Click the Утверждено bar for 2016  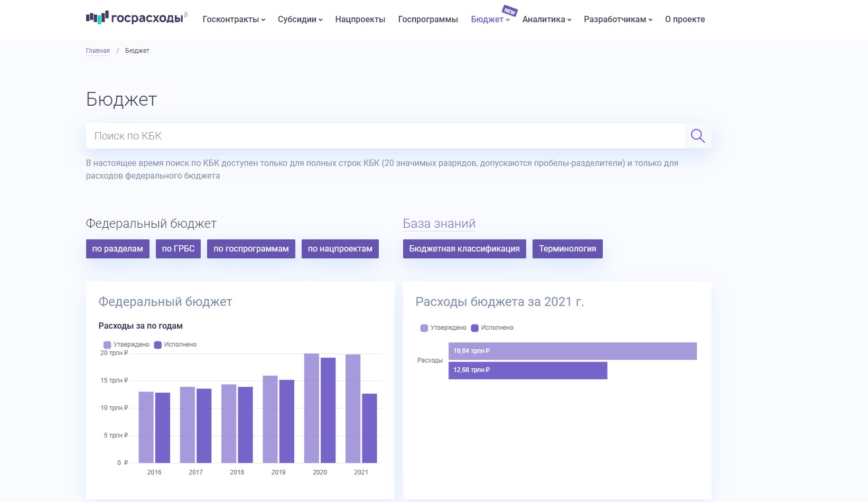point(146,427)
